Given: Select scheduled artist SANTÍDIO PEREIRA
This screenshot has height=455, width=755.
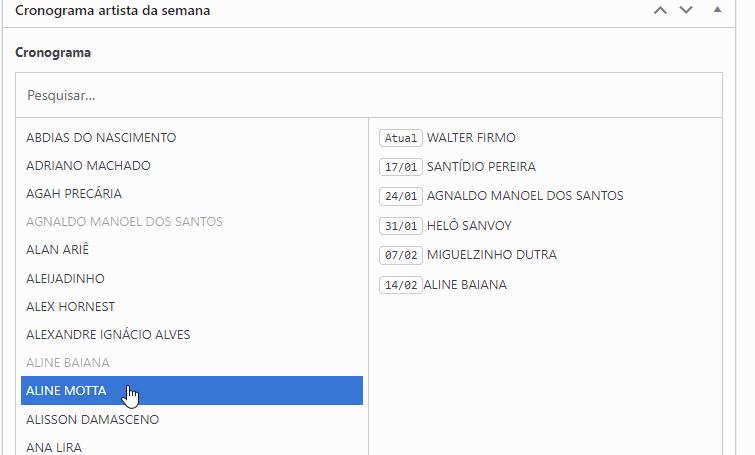Looking at the screenshot, I should [x=481, y=167].
